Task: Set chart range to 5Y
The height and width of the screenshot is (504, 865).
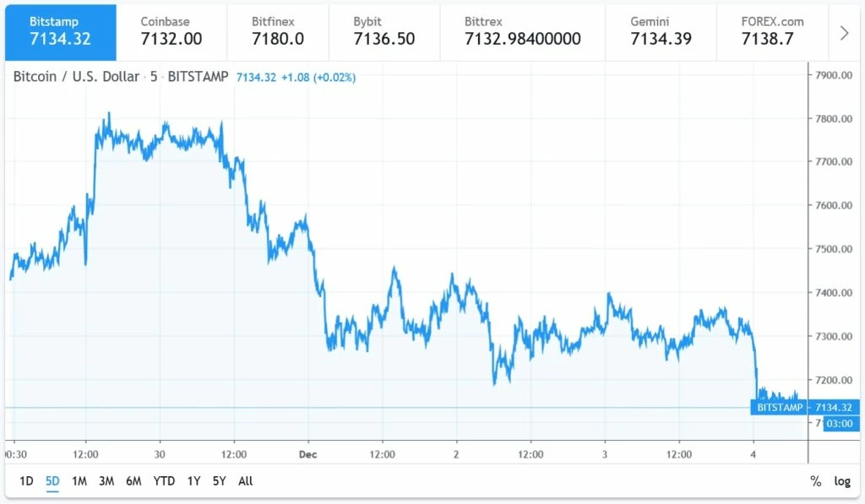Action: 219,481
